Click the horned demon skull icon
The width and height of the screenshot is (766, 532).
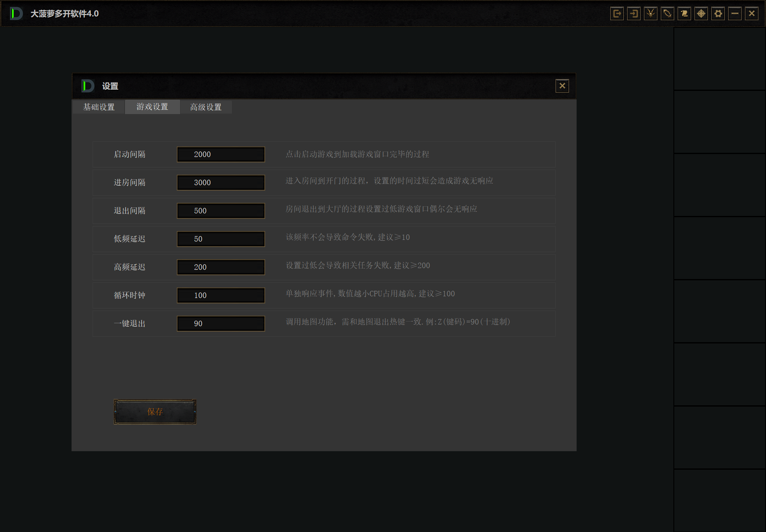650,13
